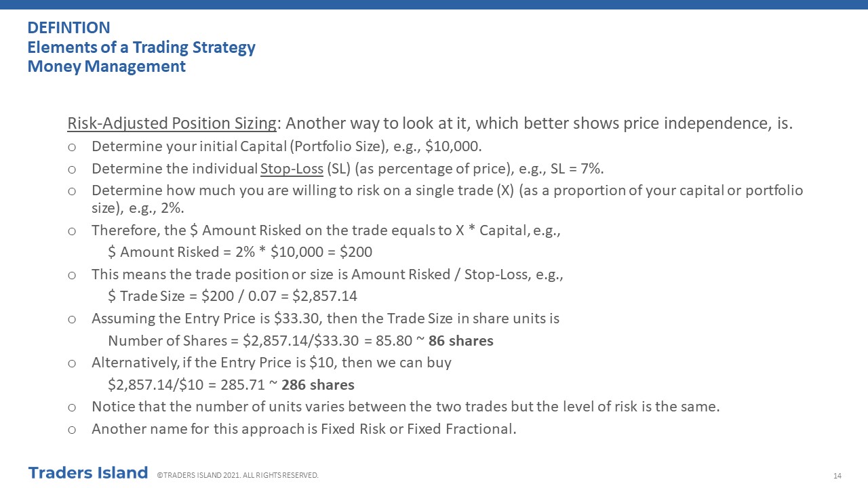This screenshot has width=868, height=488.
Task: Click the bold 286 shares text
Action: [318, 385]
